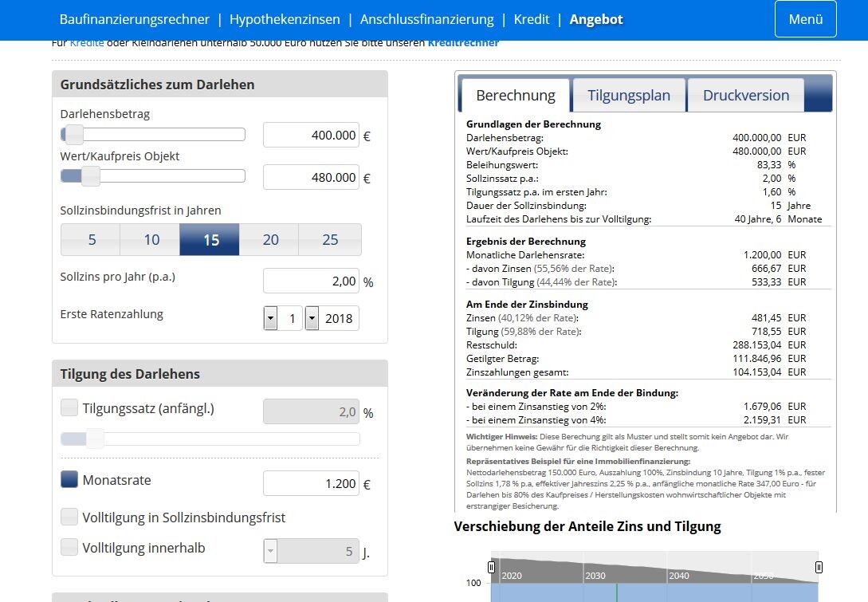Open the Druckversion tab
Viewport: 868px width, 602px height.
(x=745, y=96)
